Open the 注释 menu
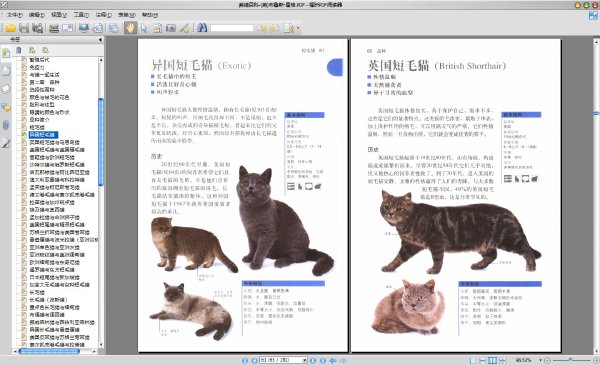 [x=103, y=15]
